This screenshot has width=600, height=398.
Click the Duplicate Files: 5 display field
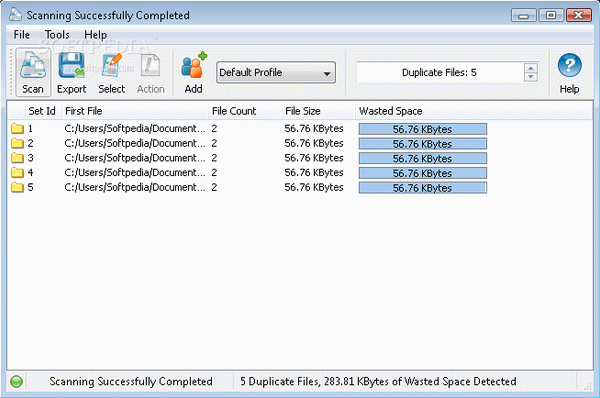coord(439,72)
